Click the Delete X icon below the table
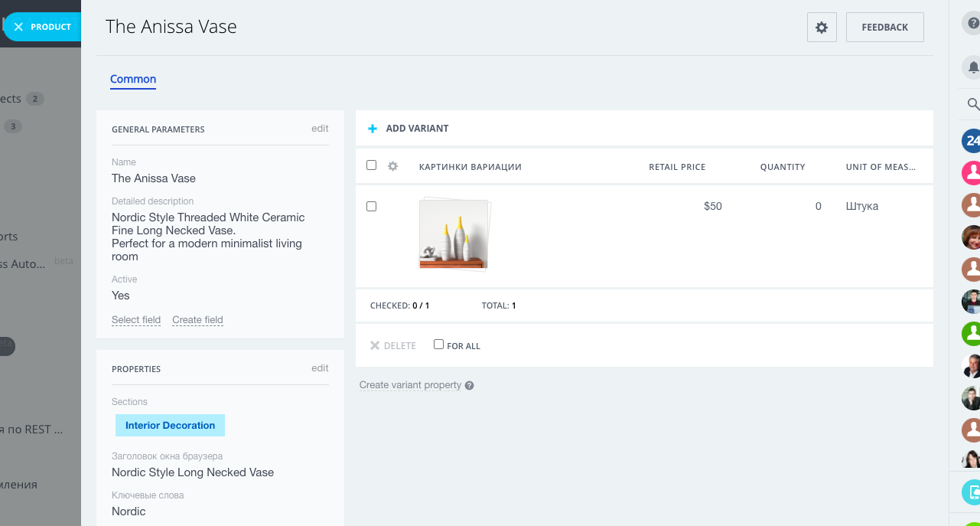 coord(375,345)
